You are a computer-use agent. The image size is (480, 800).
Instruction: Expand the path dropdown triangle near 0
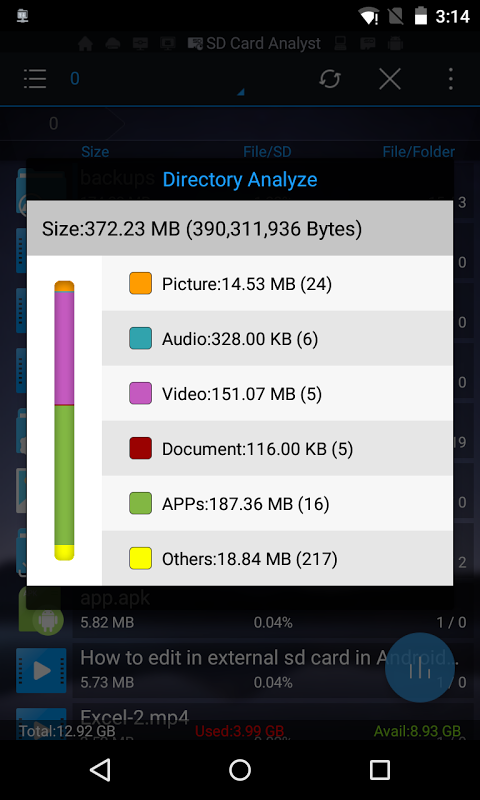[x=241, y=92]
